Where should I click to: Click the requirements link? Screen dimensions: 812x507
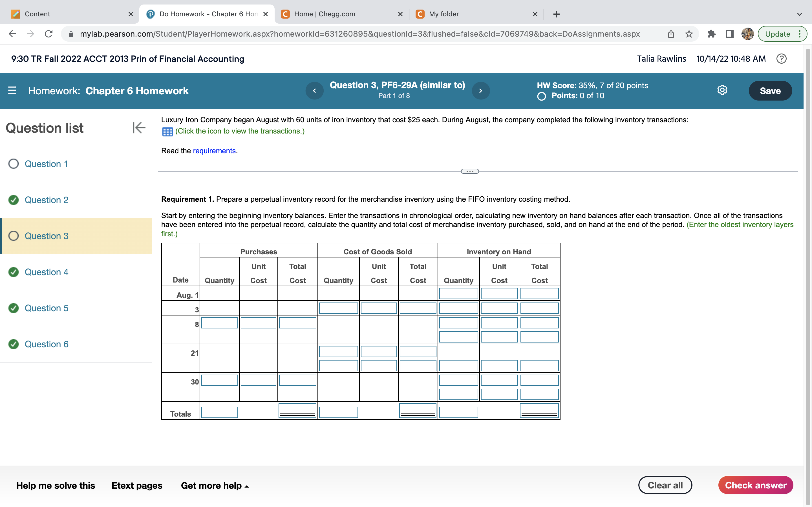(x=214, y=151)
